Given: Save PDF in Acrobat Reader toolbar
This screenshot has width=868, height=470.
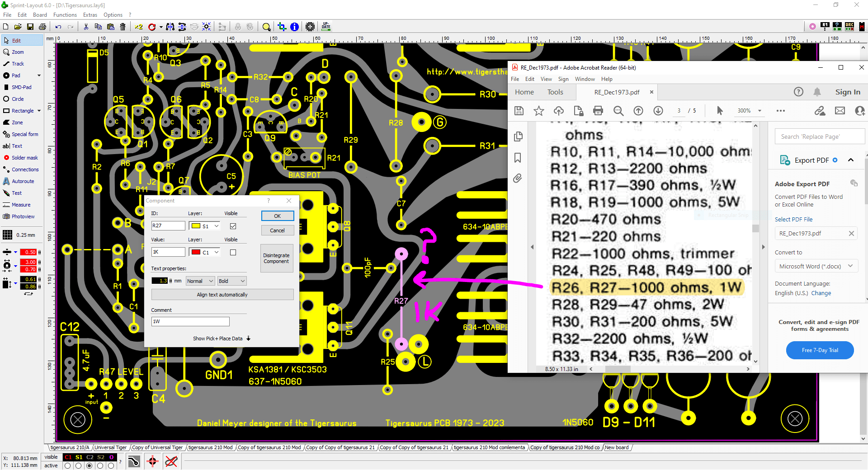Looking at the screenshot, I should click(519, 111).
